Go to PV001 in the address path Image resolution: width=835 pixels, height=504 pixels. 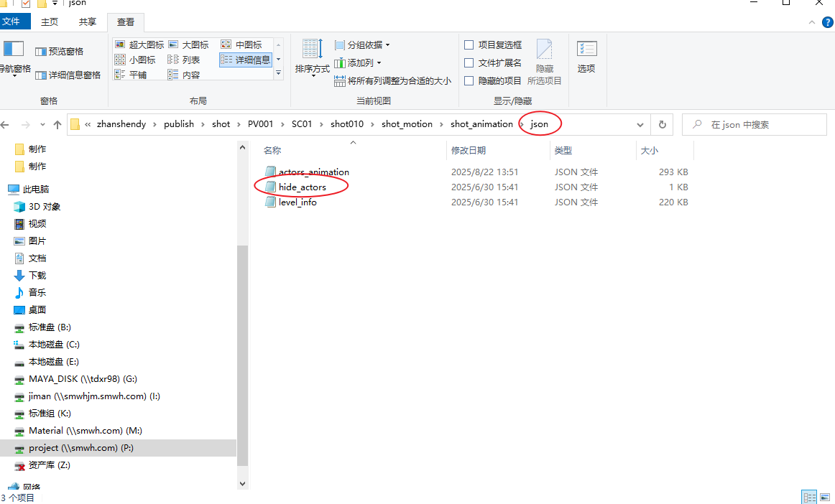pos(260,124)
